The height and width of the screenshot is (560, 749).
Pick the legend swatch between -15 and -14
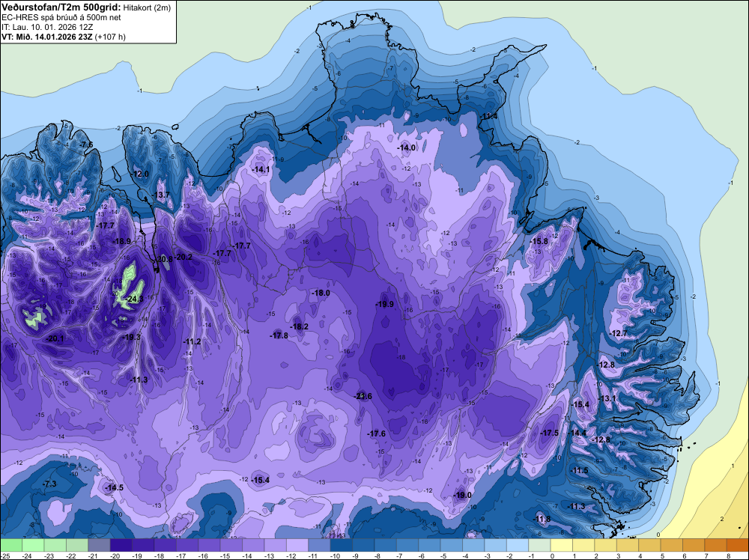pyautogui.click(x=231, y=545)
